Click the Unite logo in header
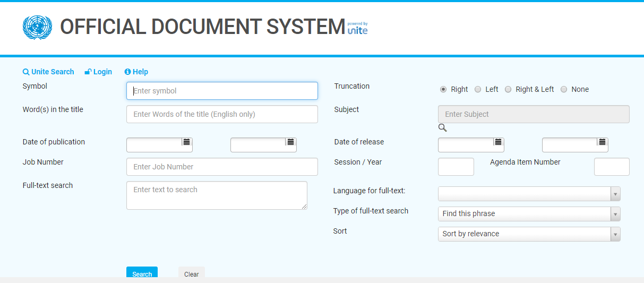 (x=357, y=29)
